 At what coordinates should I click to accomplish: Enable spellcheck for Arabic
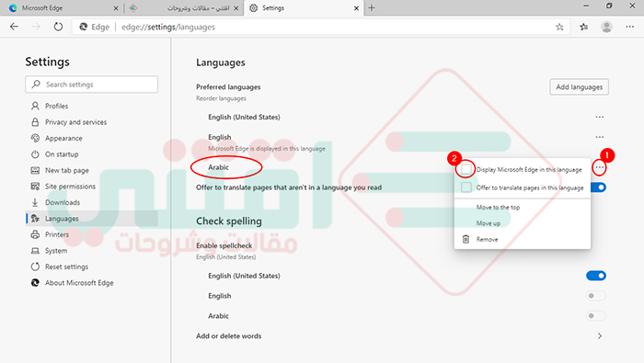tap(596, 316)
